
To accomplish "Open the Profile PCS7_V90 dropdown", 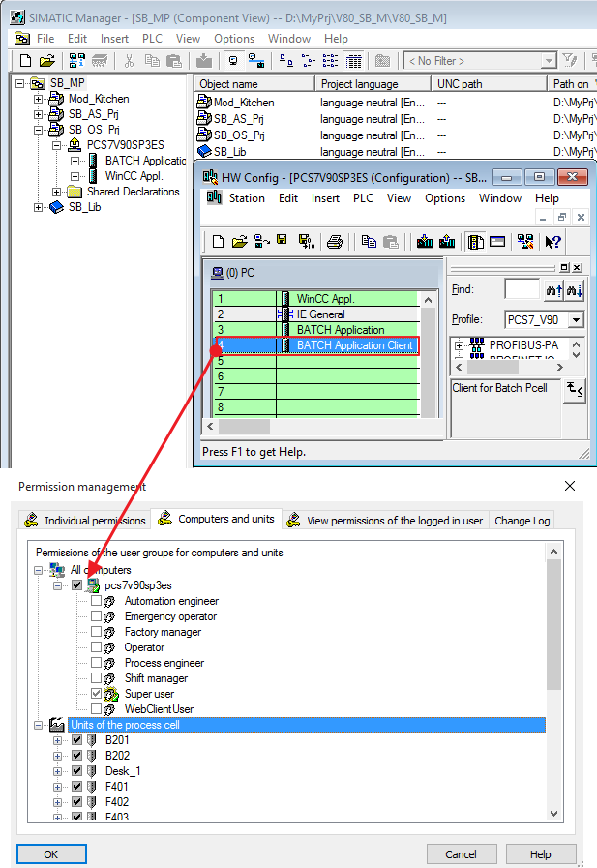I will tap(576, 320).
